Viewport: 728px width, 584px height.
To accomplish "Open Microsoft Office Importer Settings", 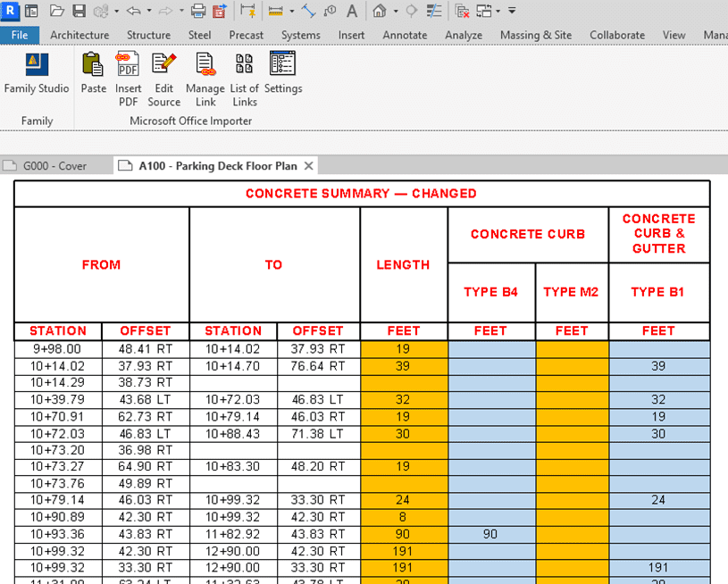I will pos(283,73).
